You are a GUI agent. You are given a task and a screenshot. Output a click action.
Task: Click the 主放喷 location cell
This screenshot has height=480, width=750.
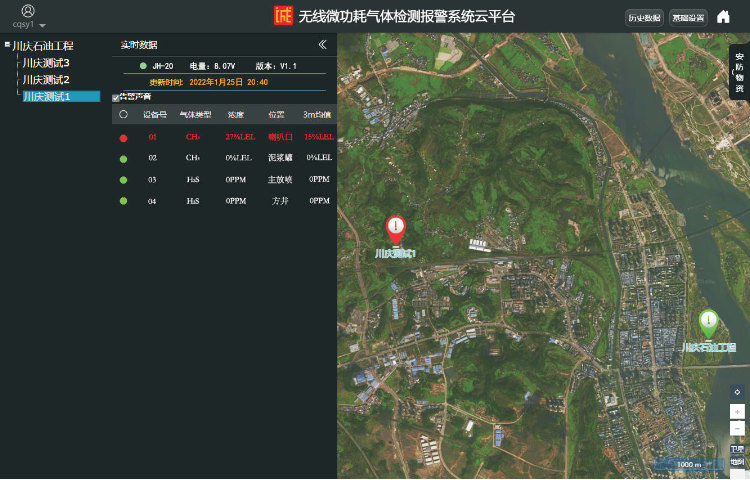pyautogui.click(x=280, y=180)
